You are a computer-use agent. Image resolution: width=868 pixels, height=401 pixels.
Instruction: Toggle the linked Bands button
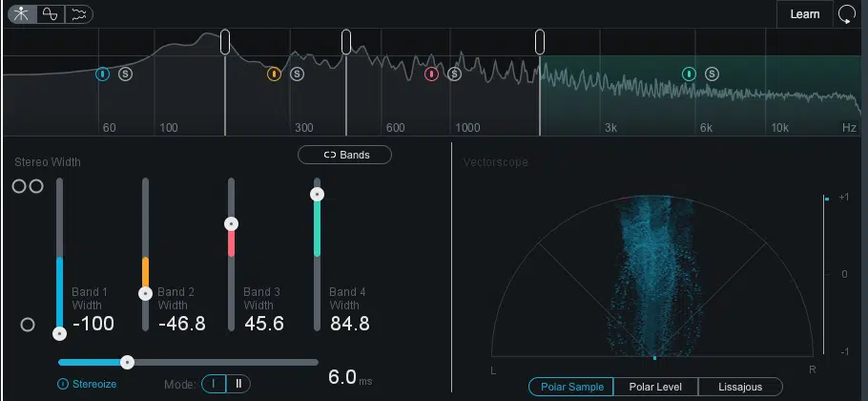tap(345, 155)
